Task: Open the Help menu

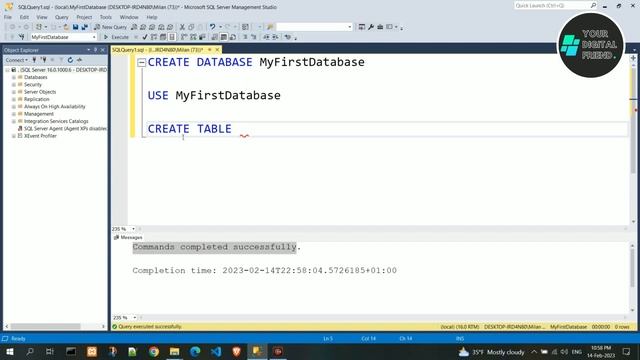Action: pyautogui.click(x=151, y=17)
